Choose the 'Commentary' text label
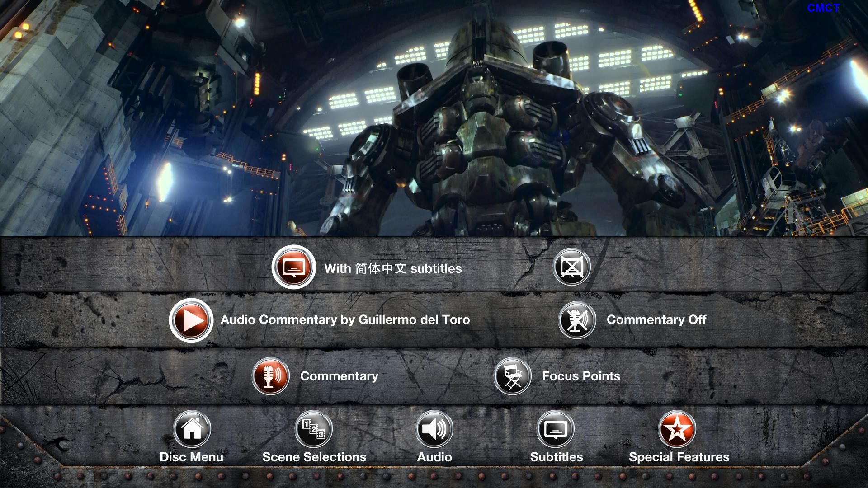Screen dimensions: 868x488 pyautogui.click(x=339, y=376)
